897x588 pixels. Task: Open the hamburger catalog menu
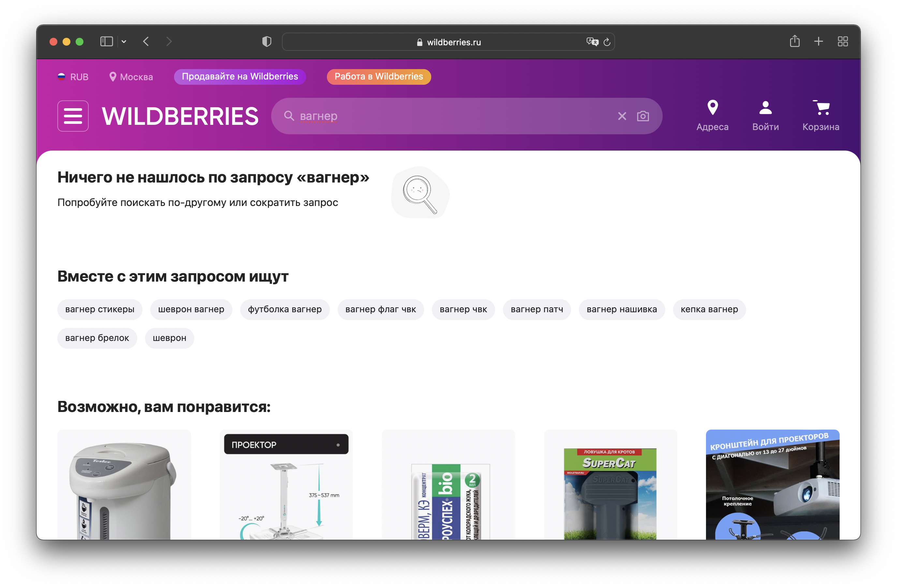coord(73,116)
